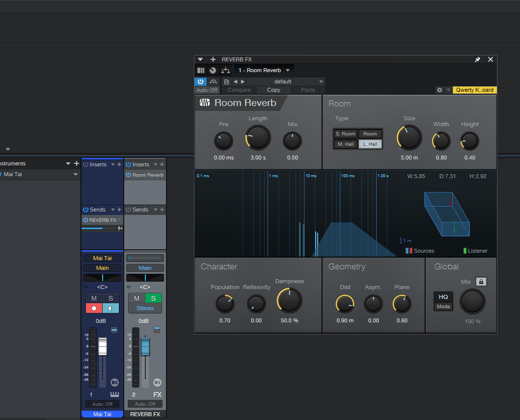Click the preset list document icon

(x=226, y=81)
